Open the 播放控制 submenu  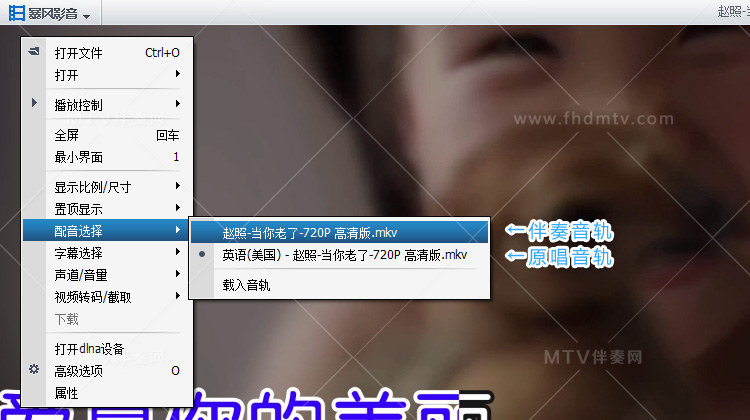point(108,105)
